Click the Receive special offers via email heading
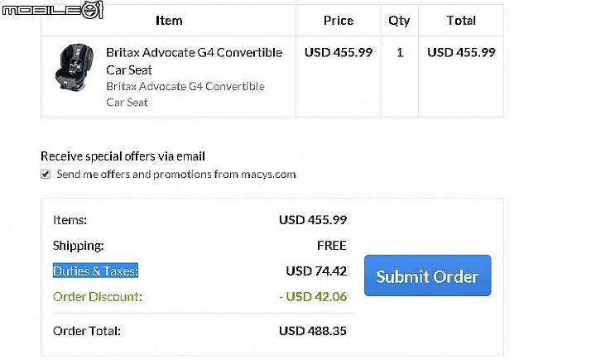 tap(123, 156)
